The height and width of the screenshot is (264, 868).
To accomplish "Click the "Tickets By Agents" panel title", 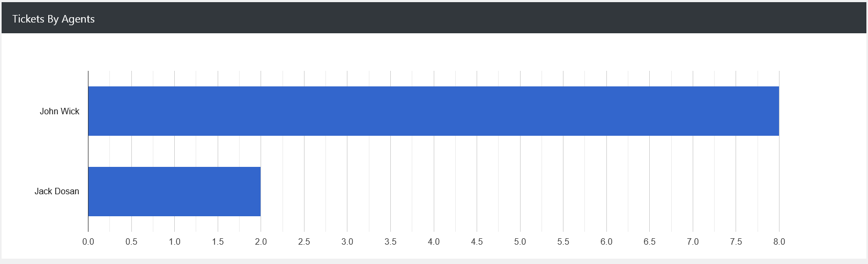I will [54, 19].
